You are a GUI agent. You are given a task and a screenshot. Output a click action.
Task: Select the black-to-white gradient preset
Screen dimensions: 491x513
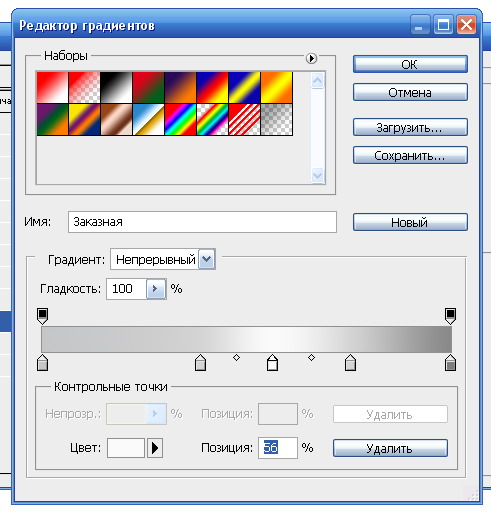(x=116, y=87)
